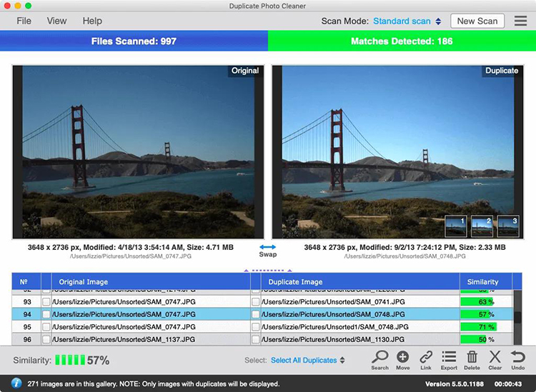This screenshot has height=392, width=536.
Task: Click the Clear X icon
Action: point(495,360)
